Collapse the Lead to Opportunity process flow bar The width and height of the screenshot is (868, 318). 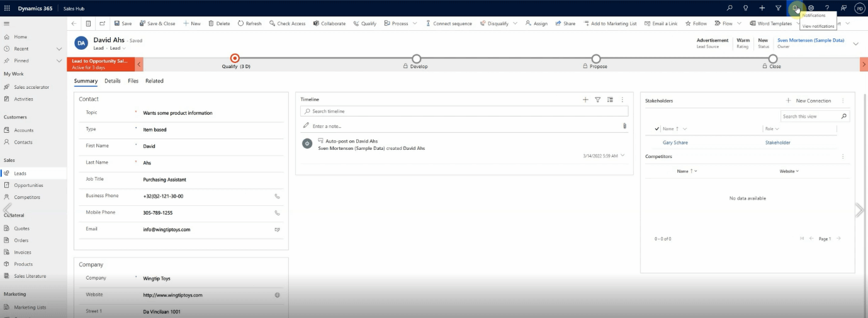pyautogui.click(x=139, y=64)
